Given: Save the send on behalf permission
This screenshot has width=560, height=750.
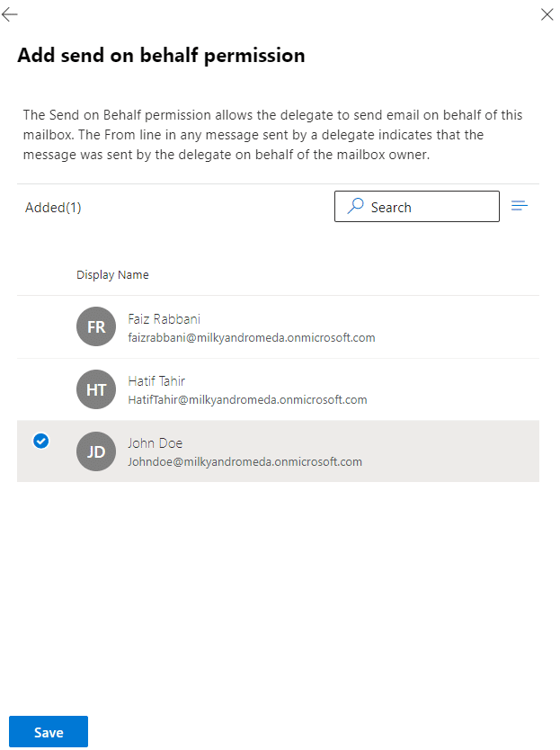Looking at the screenshot, I should [x=49, y=732].
